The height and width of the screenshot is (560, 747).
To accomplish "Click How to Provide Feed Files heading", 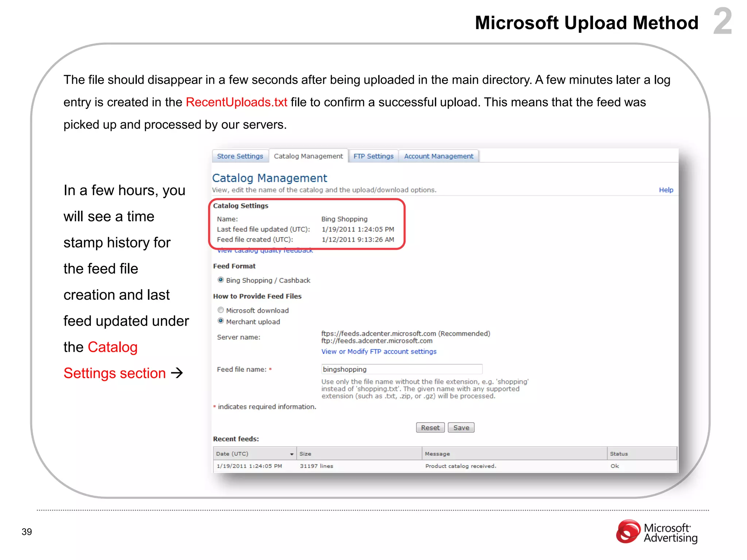I will point(257,296).
